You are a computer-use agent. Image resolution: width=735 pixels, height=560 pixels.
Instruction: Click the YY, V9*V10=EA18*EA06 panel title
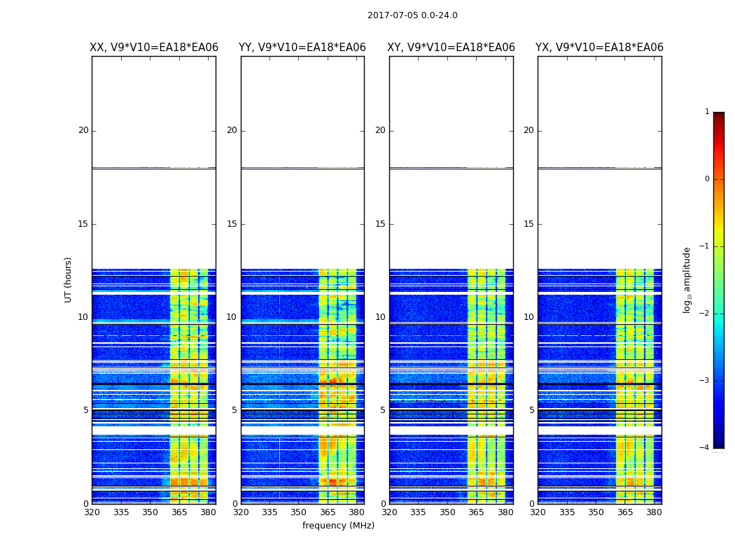(302, 48)
